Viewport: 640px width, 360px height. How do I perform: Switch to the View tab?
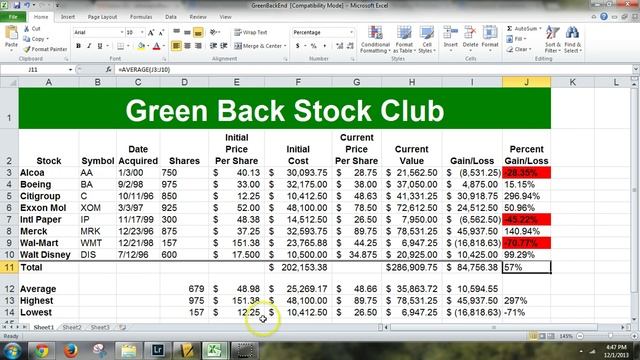tap(225, 17)
